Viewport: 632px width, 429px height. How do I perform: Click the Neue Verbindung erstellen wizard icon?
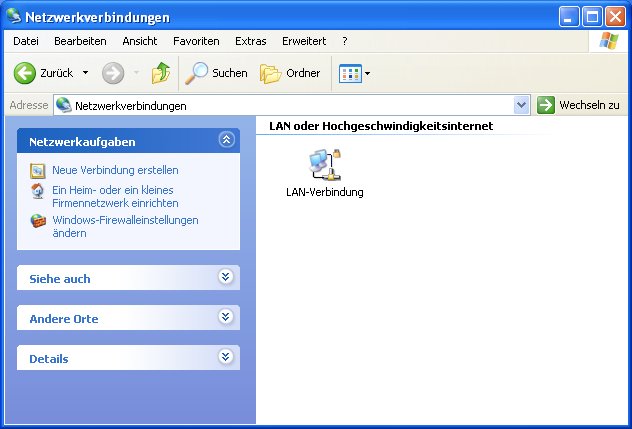pyautogui.click(x=38, y=171)
